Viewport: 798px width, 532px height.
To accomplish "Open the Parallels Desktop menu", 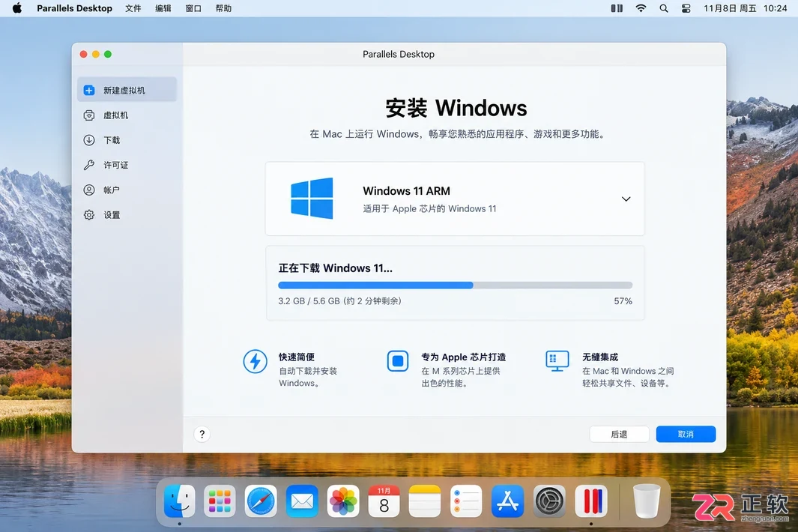I will (74, 8).
